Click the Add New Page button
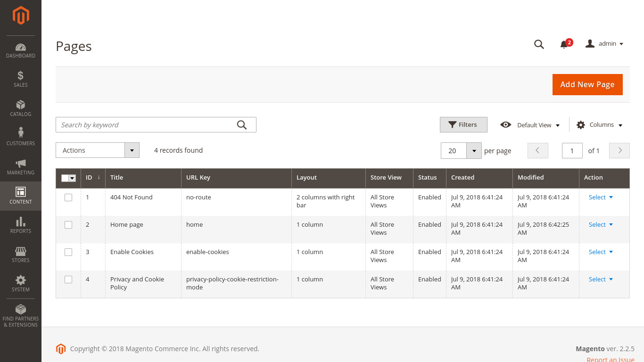Viewport: 644px width, 362px height. point(587,85)
